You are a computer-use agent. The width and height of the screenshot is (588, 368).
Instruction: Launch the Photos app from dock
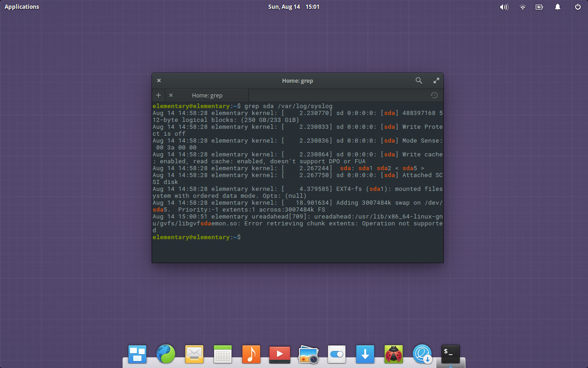point(308,354)
